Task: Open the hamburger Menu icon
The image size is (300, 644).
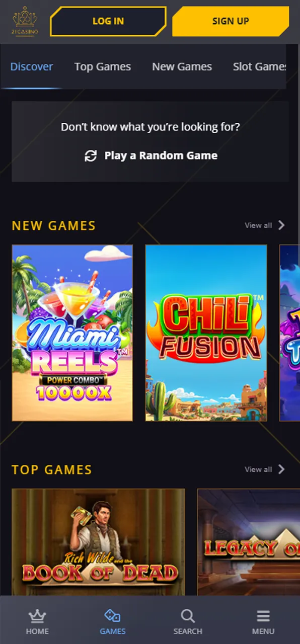Action: (x=263, y=616)
